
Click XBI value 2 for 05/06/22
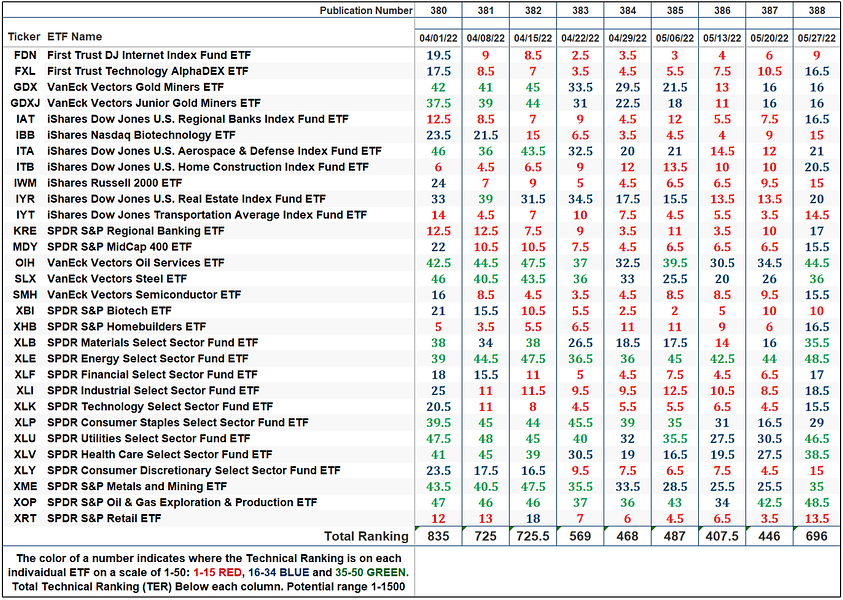(x=675, y=311)
